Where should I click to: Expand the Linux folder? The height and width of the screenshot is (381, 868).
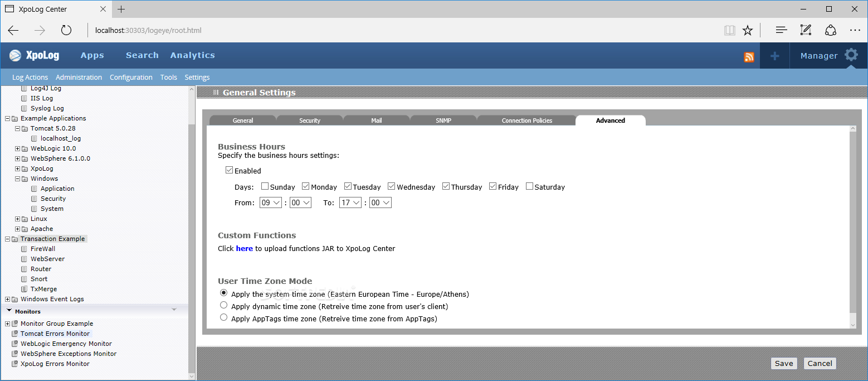point(17,219)
